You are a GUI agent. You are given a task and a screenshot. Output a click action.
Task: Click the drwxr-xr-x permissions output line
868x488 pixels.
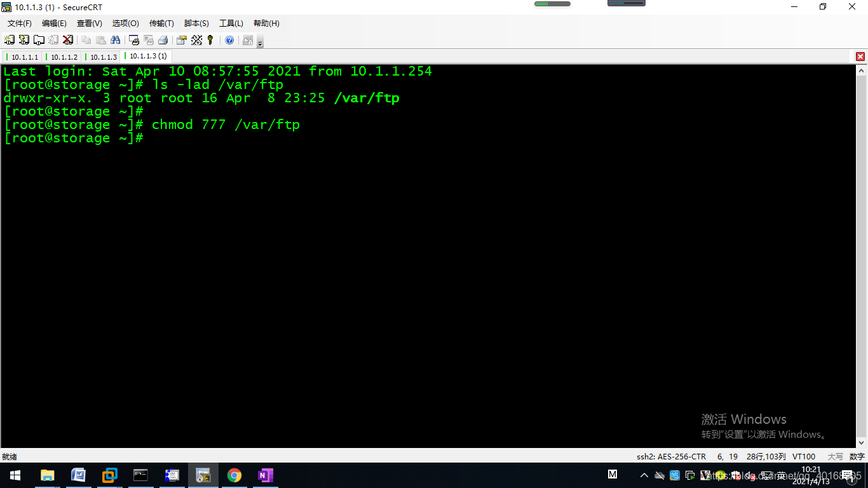201,98
